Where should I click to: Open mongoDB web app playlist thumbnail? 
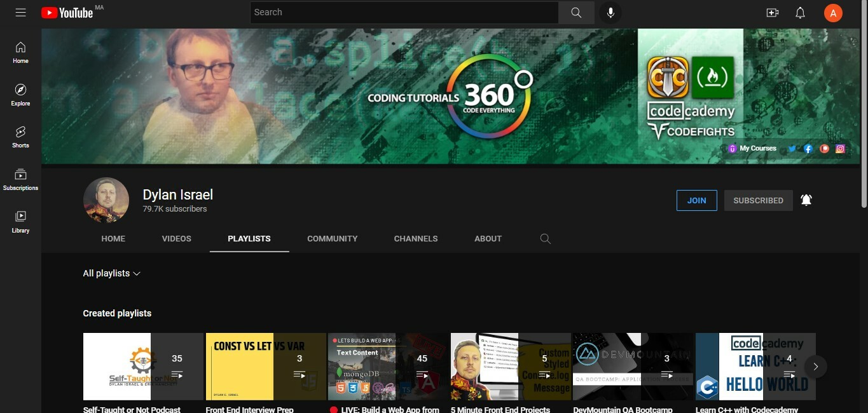point(389,367)
